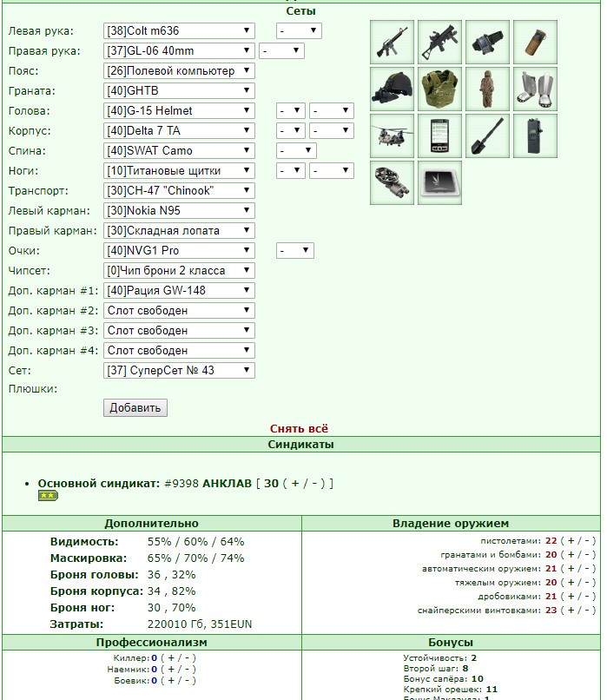The height and width of the screenshot is (700, 607).
Task: Click the G-15 Helmet icon
Action: 392,89
